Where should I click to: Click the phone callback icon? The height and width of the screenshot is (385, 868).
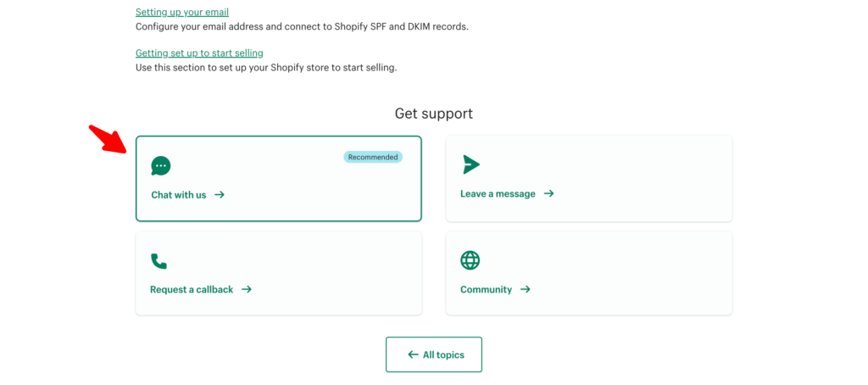tap(159, 261)
